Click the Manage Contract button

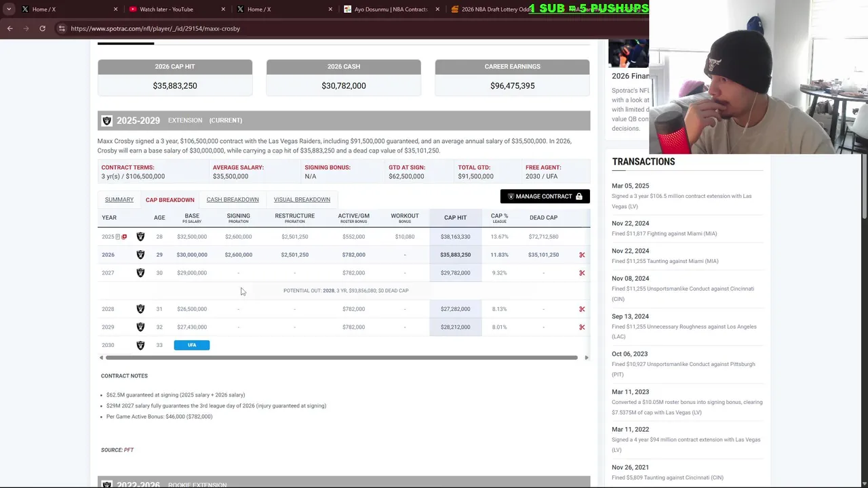click(x=545, y=197)
